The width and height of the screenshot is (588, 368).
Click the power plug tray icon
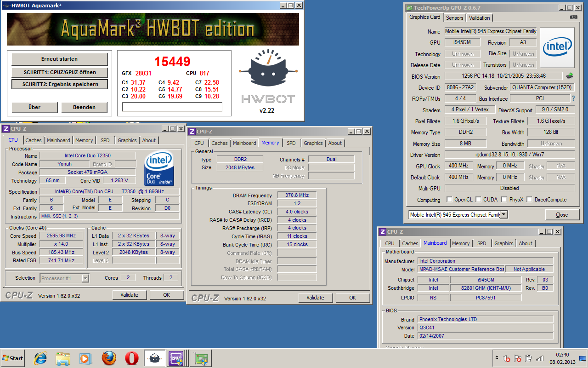pyautogui.click(x=529, y=358)
